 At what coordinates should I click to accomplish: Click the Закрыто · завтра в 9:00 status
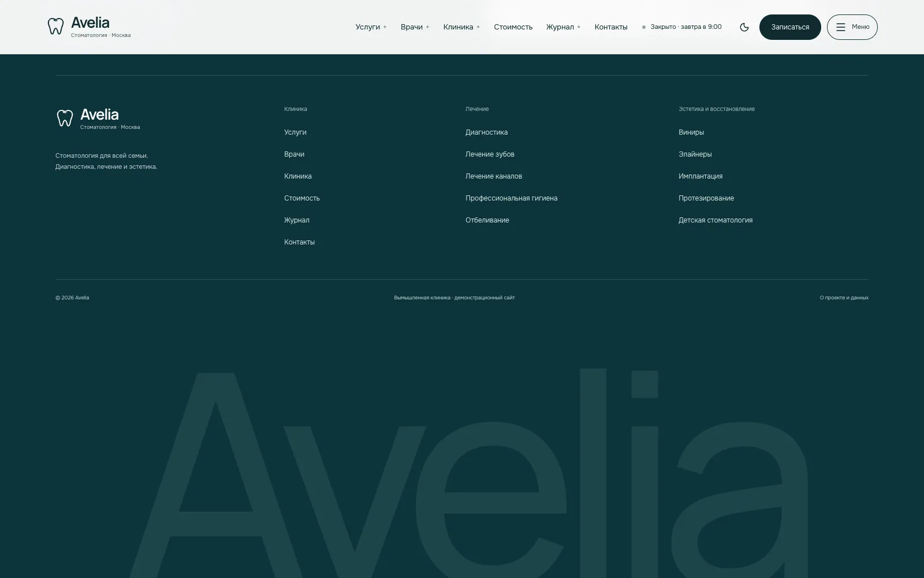click(682, 27)
